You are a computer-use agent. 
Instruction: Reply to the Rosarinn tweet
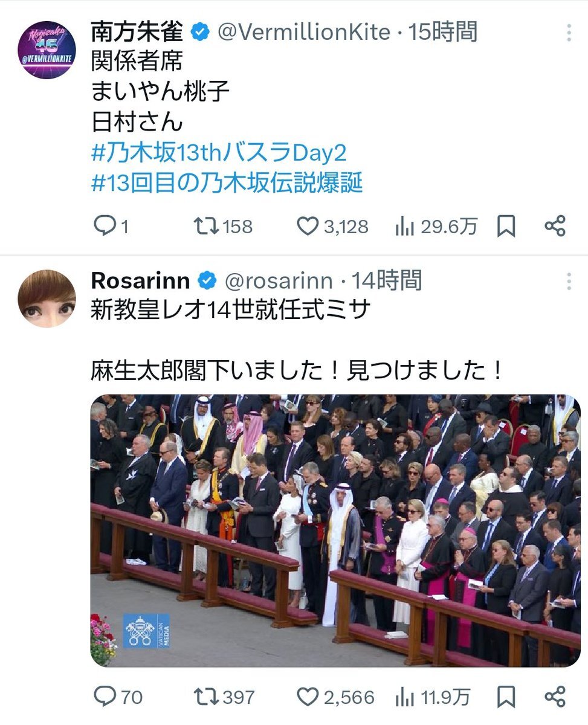point(118,697)
